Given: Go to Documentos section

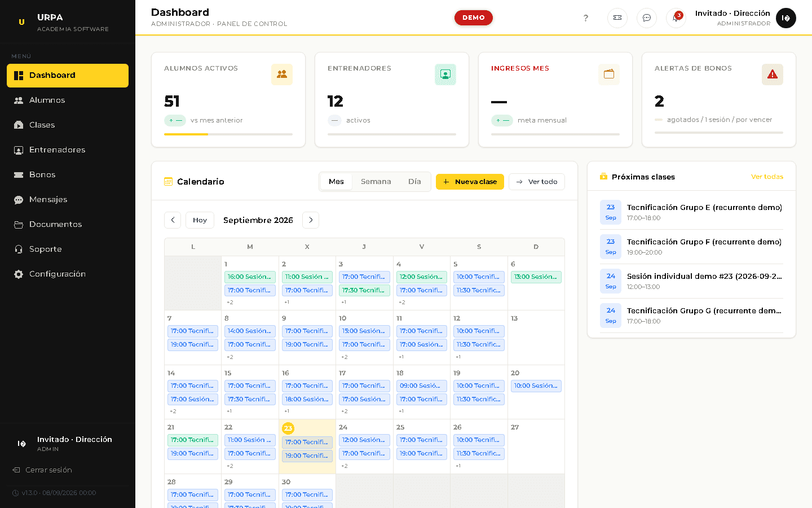Looking at the screenshot, I should coord(68,224).
